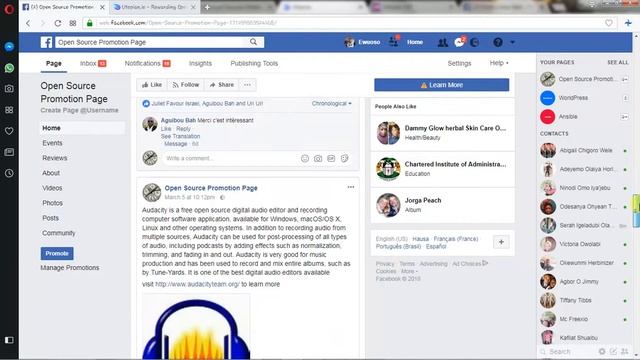Open page Settings
Viewport: 640px width, 360px height.
459,63
